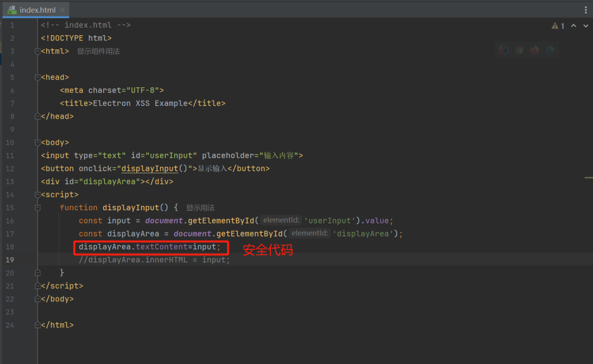Open the page in Chrome browser icon
This screenshot has width=593, height=364.
click(519, 51)
